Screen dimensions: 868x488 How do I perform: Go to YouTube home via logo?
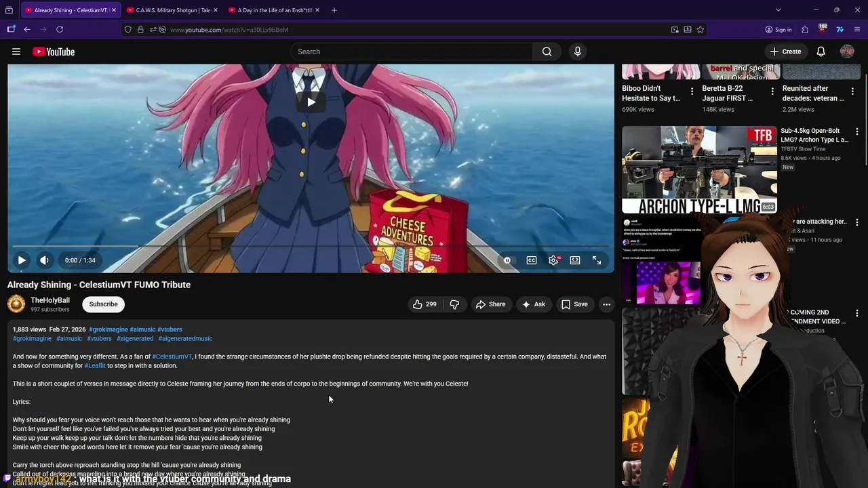[x=54, y=52]
